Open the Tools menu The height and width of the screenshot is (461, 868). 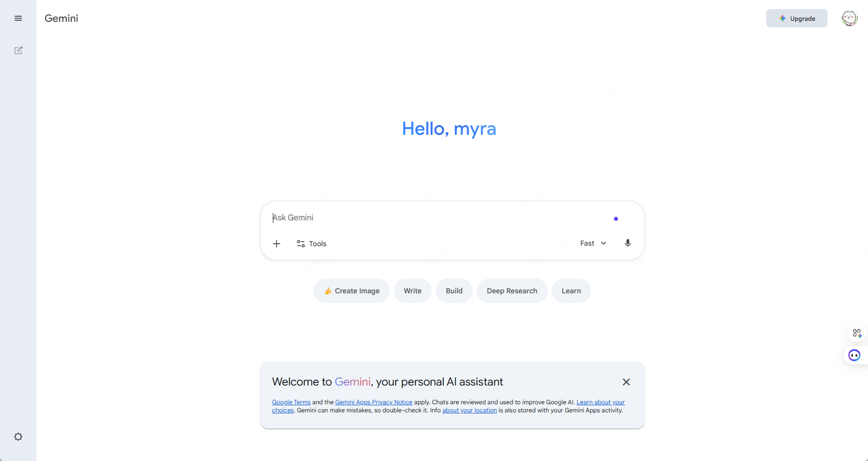311,244
